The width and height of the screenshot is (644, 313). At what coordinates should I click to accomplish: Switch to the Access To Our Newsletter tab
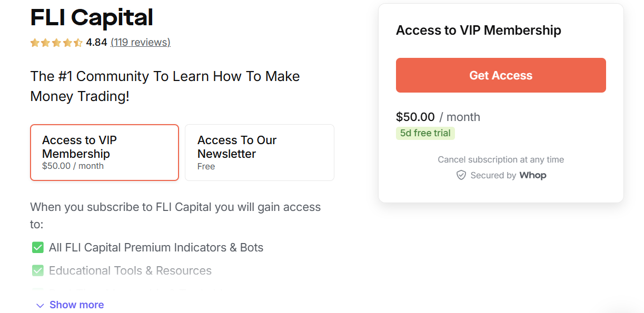(x=259, y=153)
